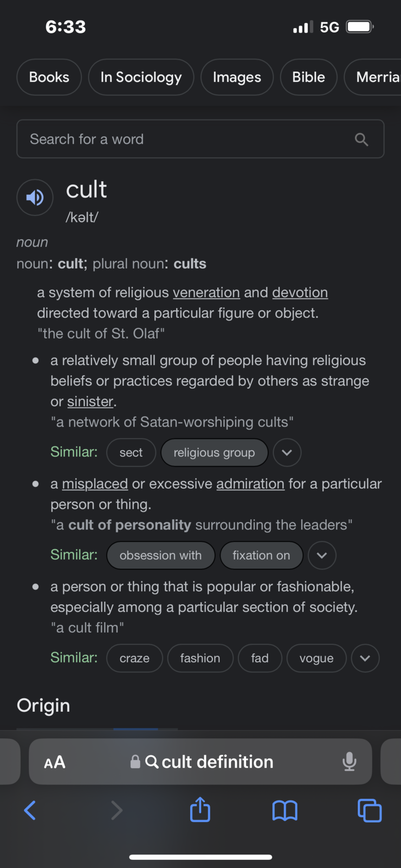This screenshot has width=401, height=868.
Task: Tap the cult definition address bar
Action: pos(200,762)
